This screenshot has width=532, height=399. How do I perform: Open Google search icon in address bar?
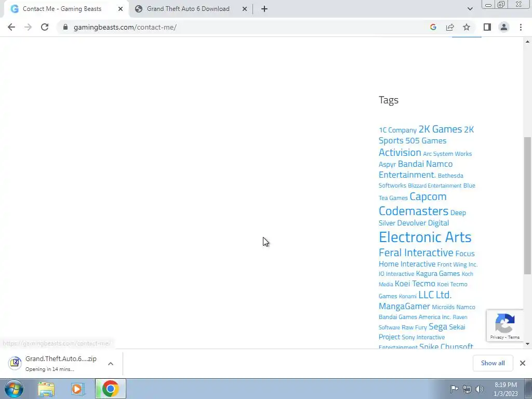point(433,27)
